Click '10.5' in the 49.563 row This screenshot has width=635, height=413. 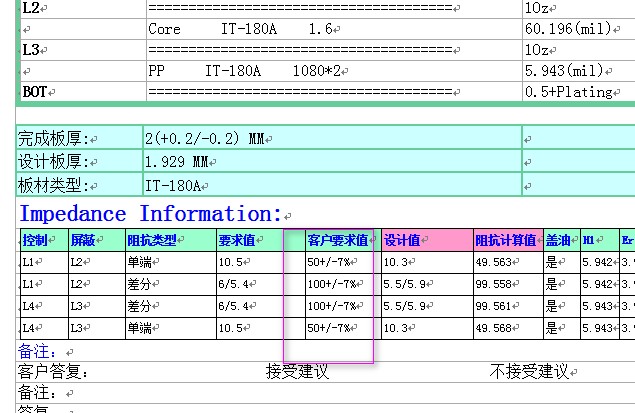(231, 262)
